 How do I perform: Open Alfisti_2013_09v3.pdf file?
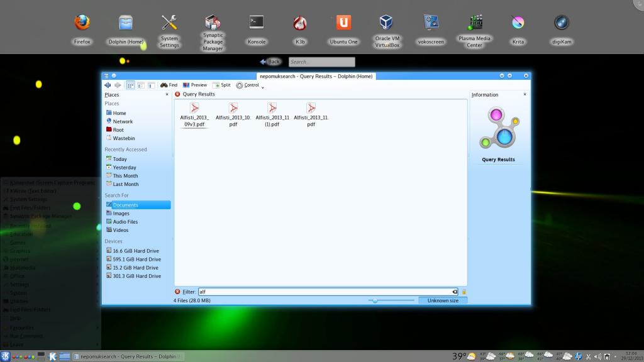(194, 115)
